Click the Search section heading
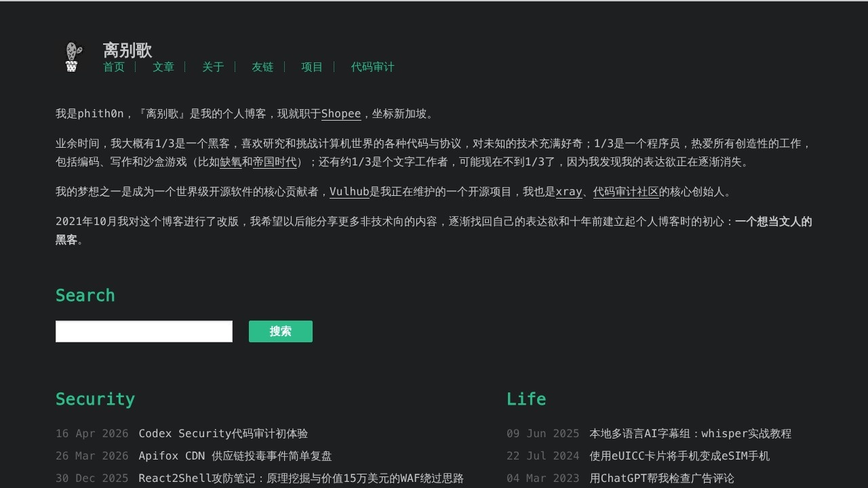This screenshot has width=868, height=488. pos(85,296)
